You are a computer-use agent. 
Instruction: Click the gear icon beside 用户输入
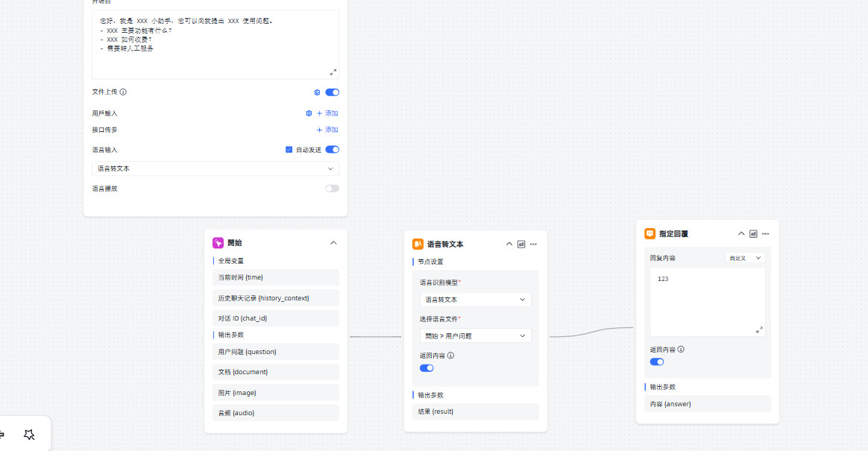pyautogui.click(x=309, y=113)
